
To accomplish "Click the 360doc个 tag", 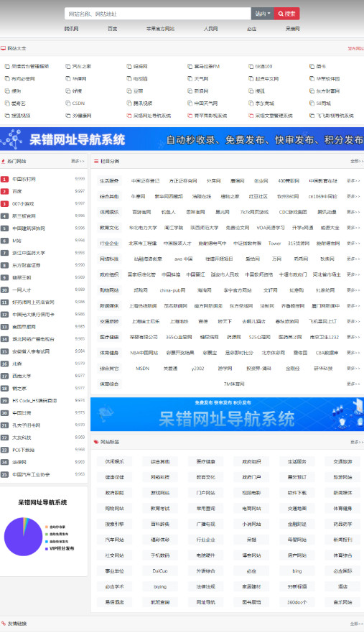I will (x=297, y=602).
